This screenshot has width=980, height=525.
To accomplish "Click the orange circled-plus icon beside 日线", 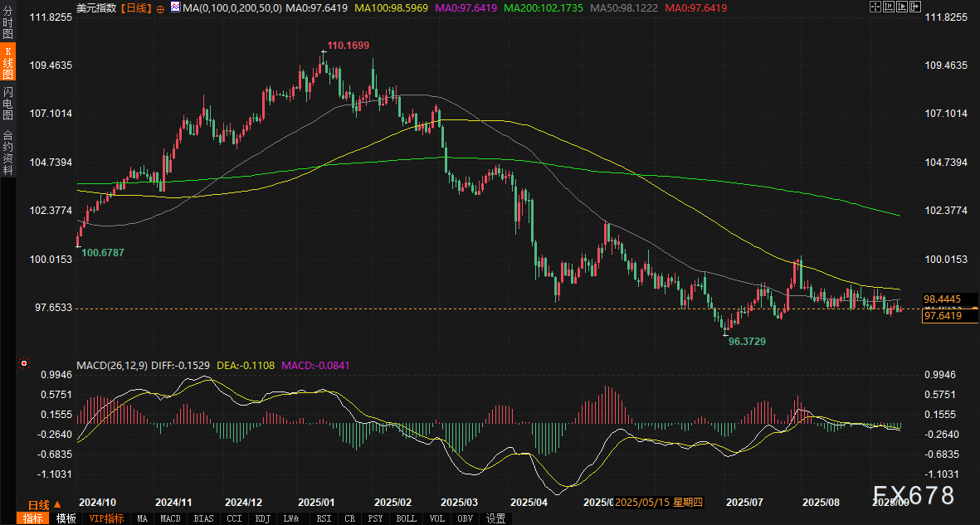I will tap(160, 7).
